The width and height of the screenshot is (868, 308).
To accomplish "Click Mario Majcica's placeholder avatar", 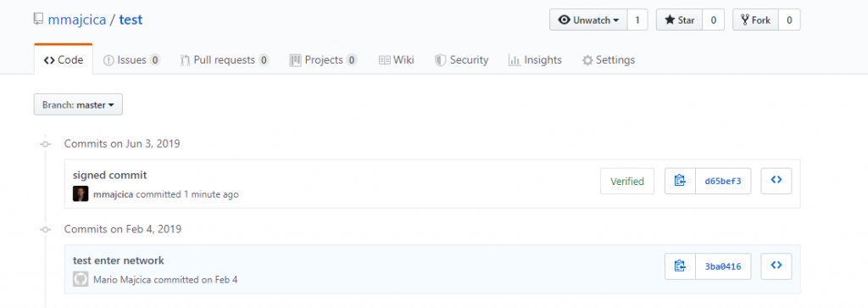I will [81, 279].
